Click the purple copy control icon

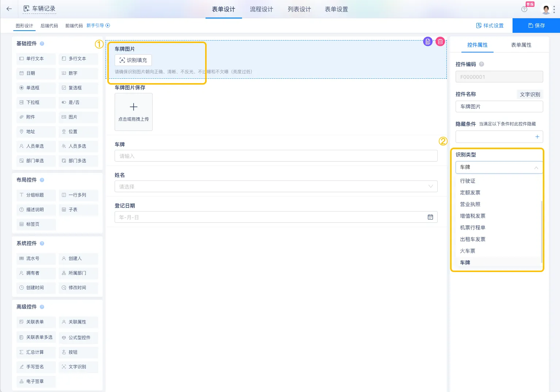[428, 42]
